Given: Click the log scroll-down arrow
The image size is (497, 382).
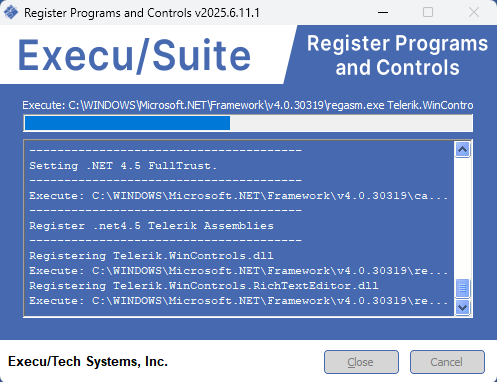Looking at the screenshot, I should (462, 307).
